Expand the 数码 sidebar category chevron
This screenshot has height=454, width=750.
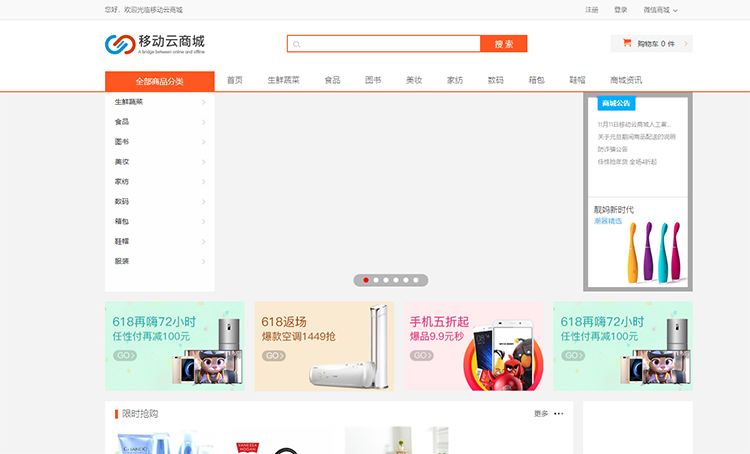click(203, 202)
